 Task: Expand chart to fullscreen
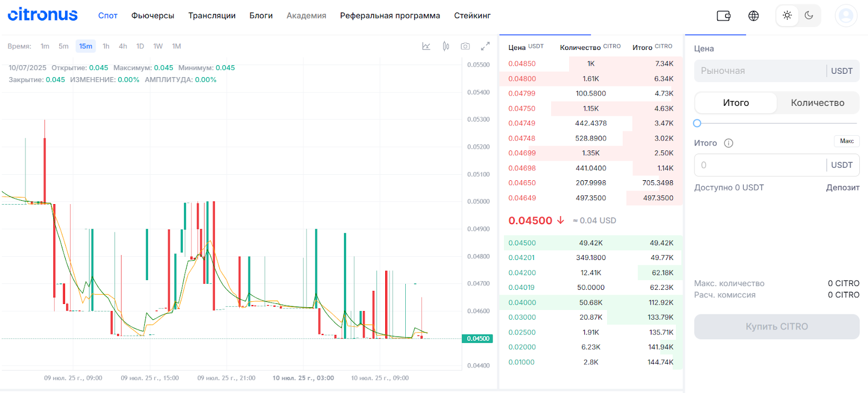(x=486, y=46)
